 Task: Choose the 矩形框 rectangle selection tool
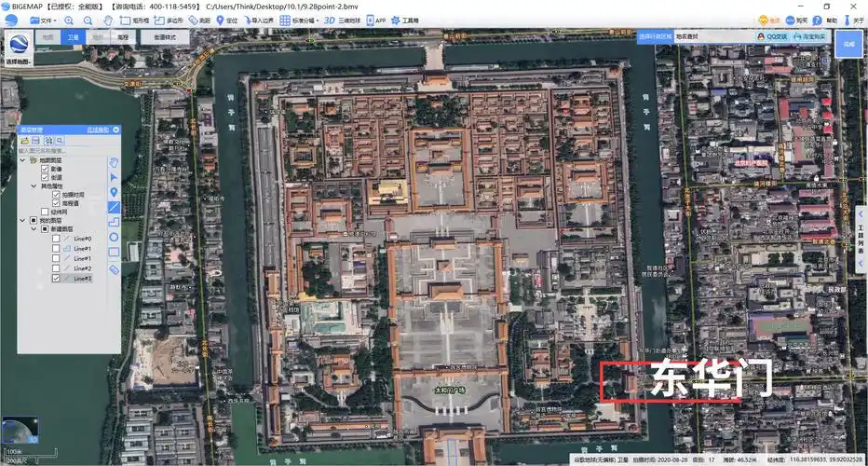tap(135, 20)
